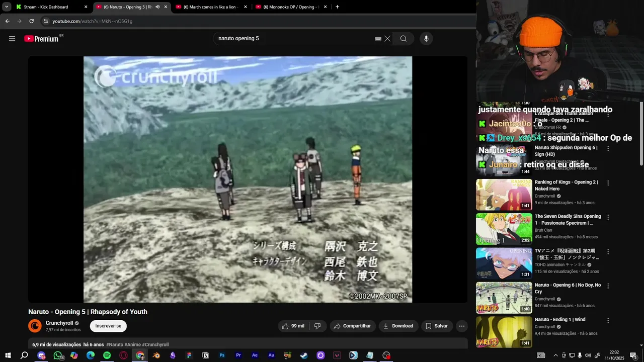View site information icon in address bar
644x362 pixels.
point(46,21)
